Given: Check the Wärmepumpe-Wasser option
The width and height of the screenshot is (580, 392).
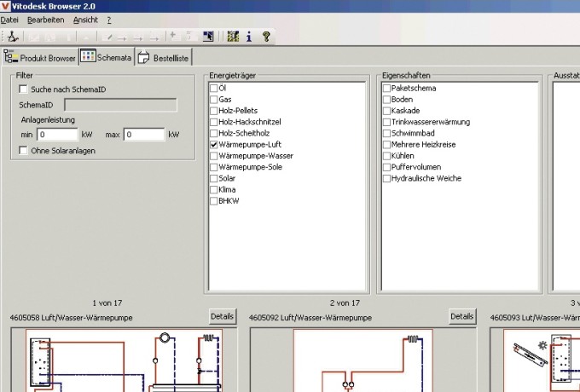Looking at the screenshot, I should 213,156.
